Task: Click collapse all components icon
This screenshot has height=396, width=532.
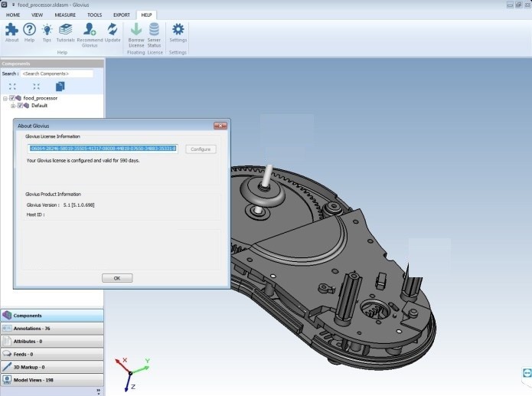Action: [36, 87]
